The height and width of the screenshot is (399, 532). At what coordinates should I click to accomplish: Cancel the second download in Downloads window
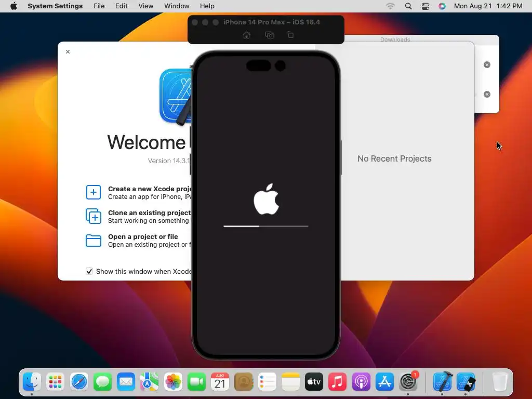[x=487, y=95]
